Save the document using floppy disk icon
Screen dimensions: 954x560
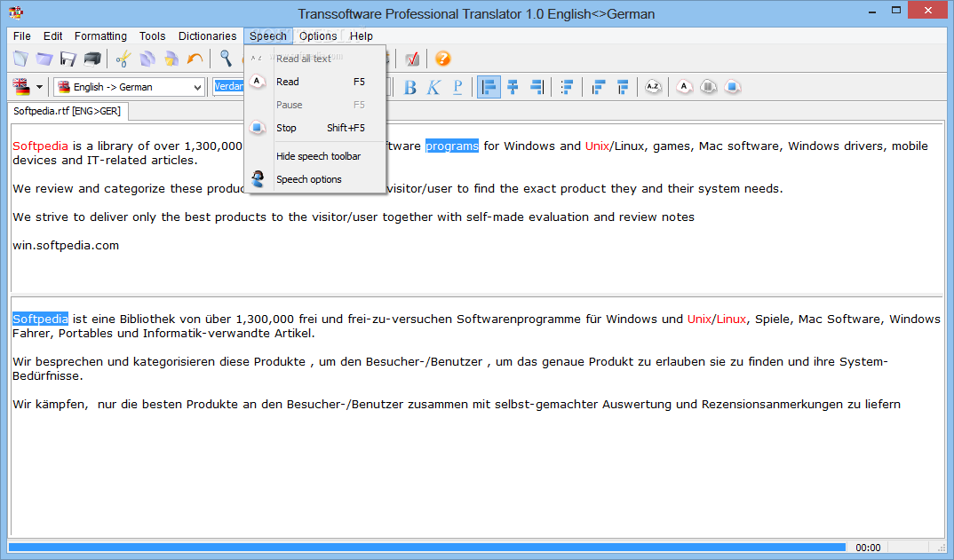coord(68,59)
